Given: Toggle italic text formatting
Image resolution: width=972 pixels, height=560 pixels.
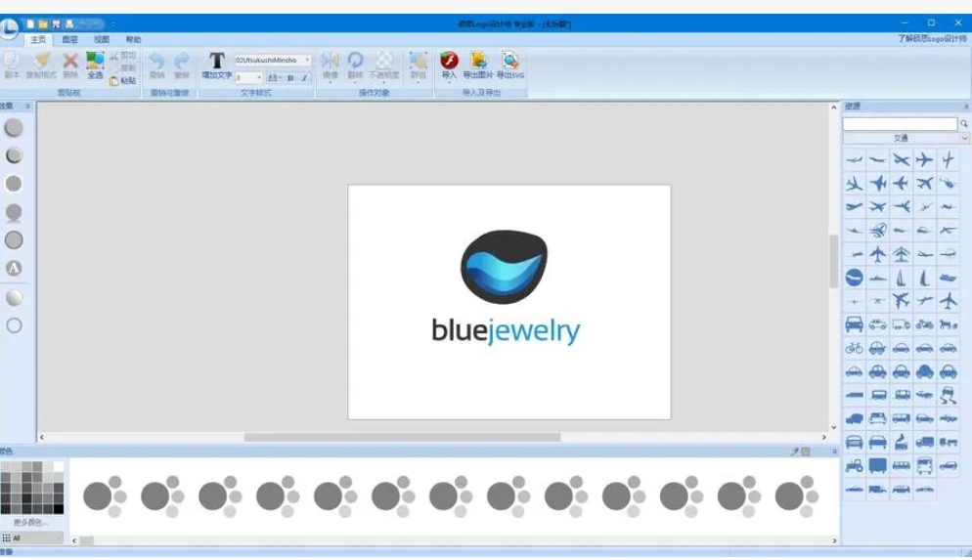Looking at the screenshot, I should pos(304,78).
